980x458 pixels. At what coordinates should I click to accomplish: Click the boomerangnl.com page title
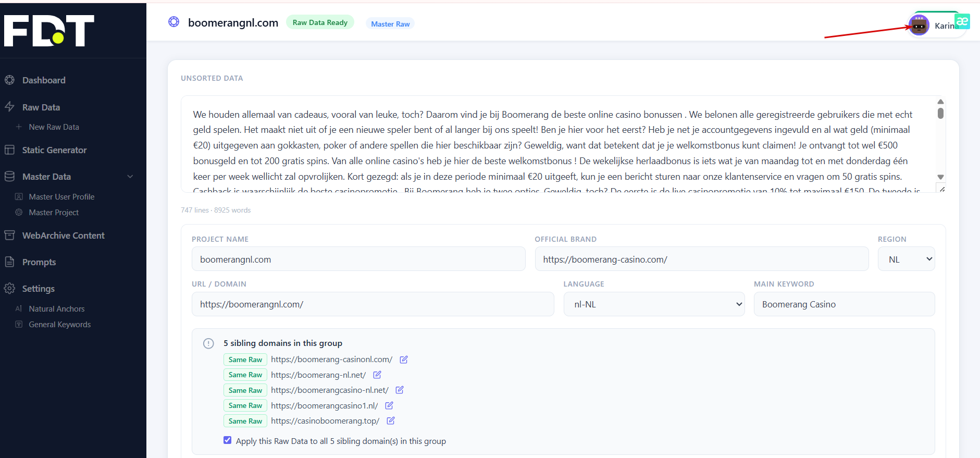click(233, 22)
